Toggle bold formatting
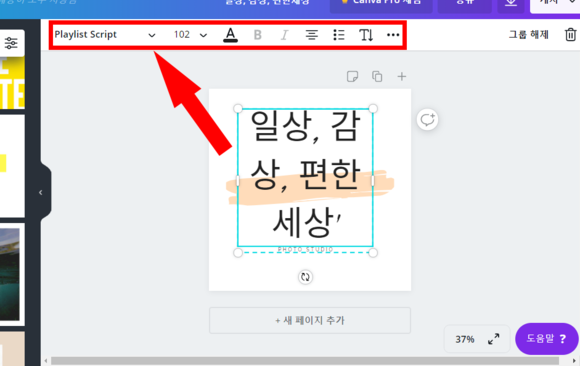 257,35
